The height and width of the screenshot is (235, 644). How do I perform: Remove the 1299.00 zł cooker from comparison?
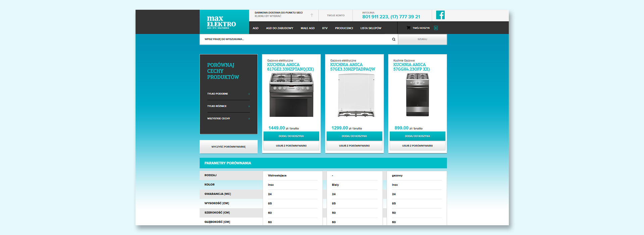[x=354, y=146]
